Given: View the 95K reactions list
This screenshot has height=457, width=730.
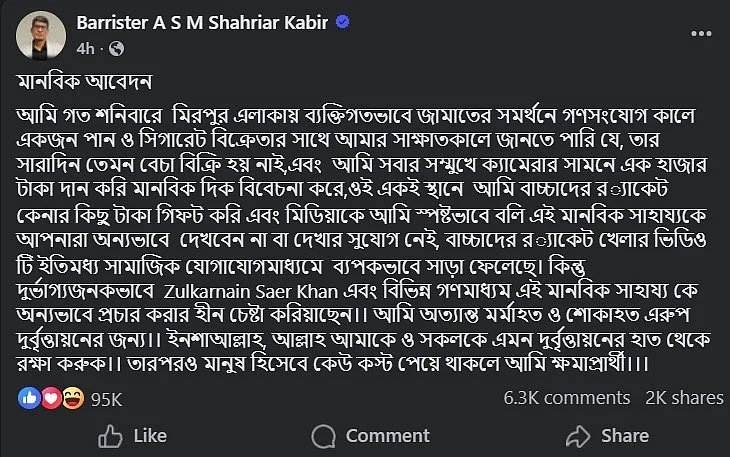Looking at the screenshot, I should tap(105, 399).
